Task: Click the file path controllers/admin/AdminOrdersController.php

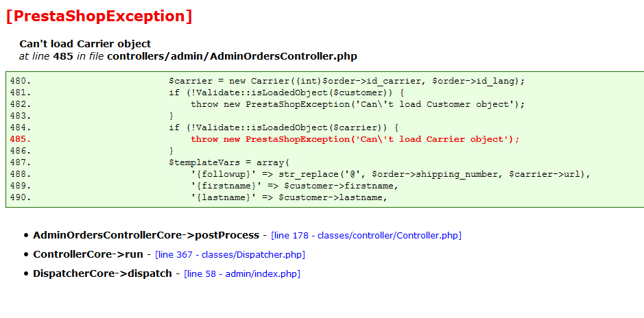Action: pyautogui.click(x=232, y=57)
